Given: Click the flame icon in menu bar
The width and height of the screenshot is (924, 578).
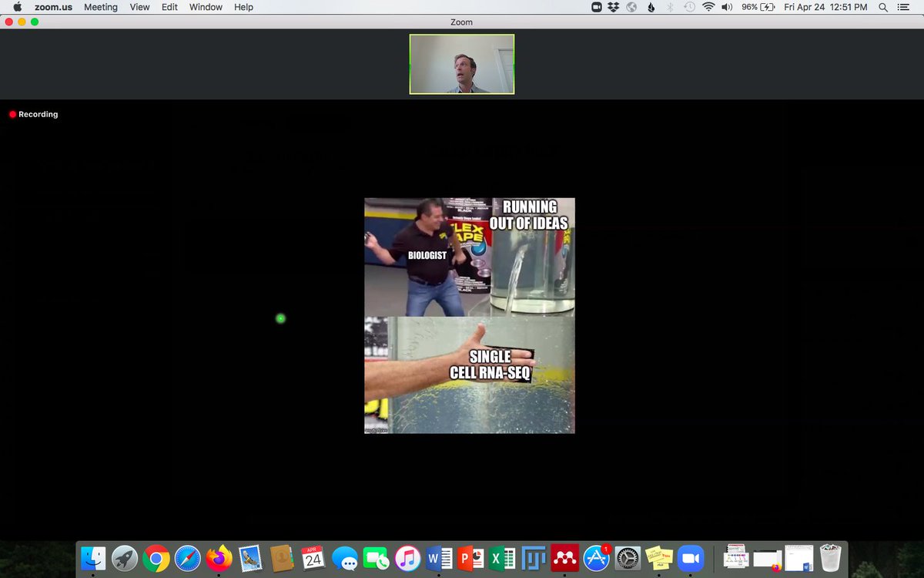Looking at the screenshot, I should point(651,7).
